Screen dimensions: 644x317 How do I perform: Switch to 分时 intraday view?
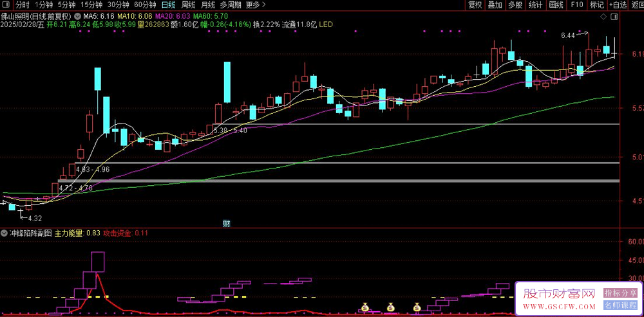click(x=22, y=5)
